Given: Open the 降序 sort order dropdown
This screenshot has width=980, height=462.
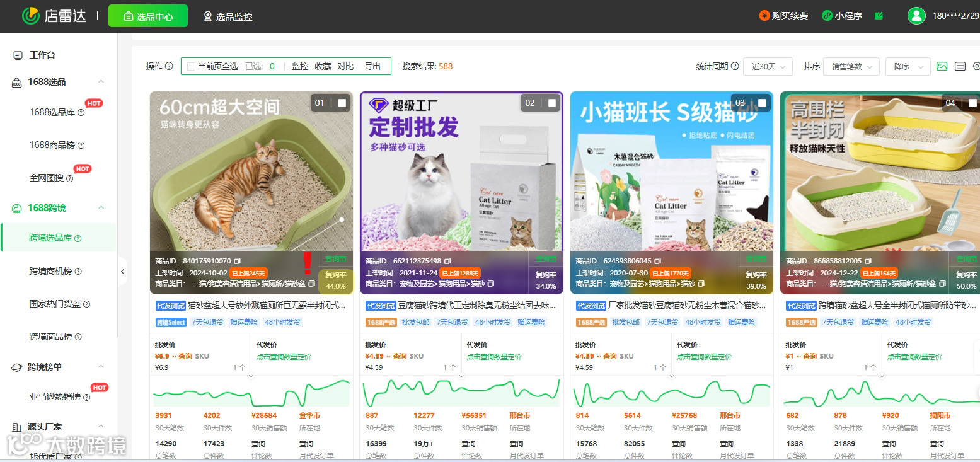Looking at the screenshot, I should pyautogui.click(x=908, y=66).
